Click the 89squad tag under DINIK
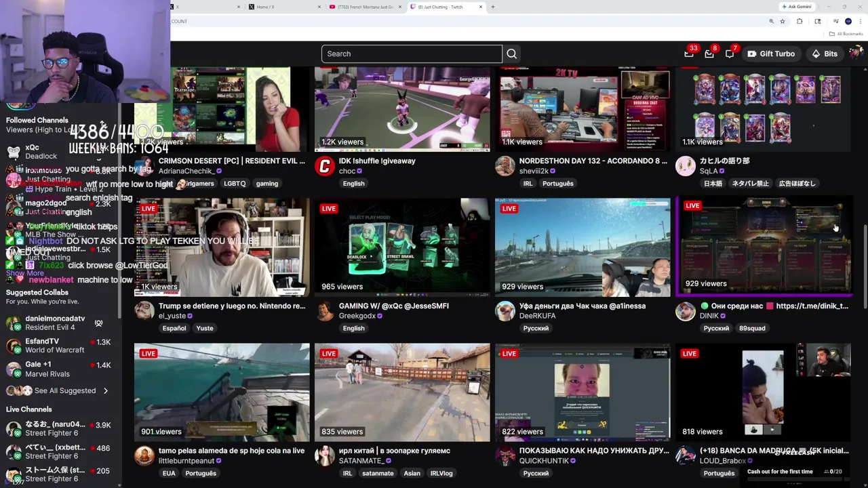This screenshot has width=868, height=488. coord(752,328)
